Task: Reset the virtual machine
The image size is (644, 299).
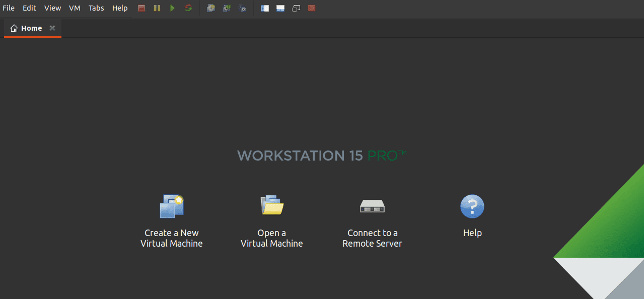Action: 189,8
